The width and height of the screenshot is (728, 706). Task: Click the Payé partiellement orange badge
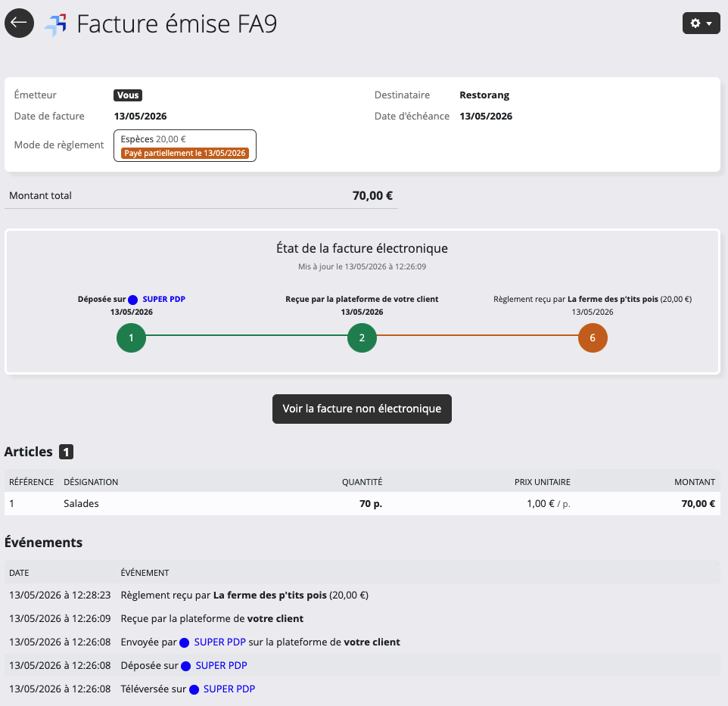pos(185,153)
